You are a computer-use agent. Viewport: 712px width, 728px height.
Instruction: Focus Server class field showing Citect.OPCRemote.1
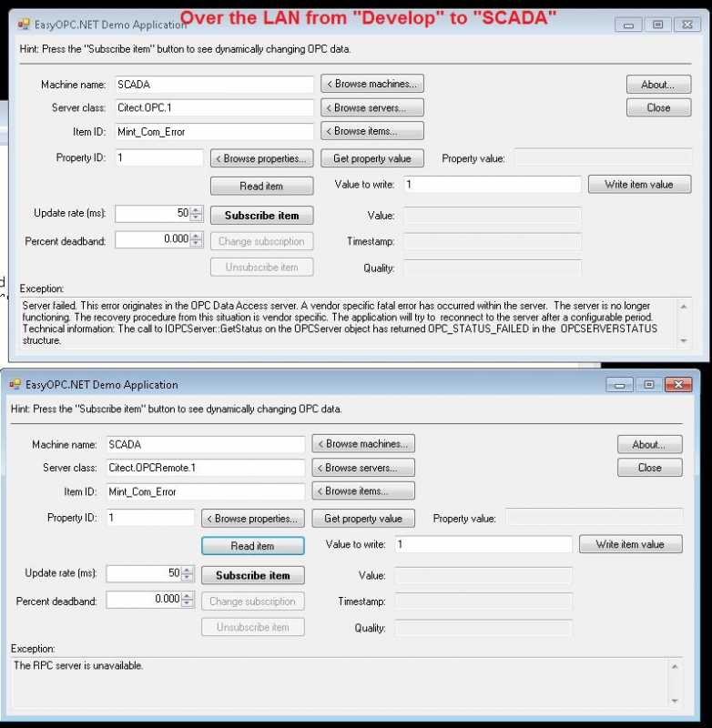click(x=205, y=468)
